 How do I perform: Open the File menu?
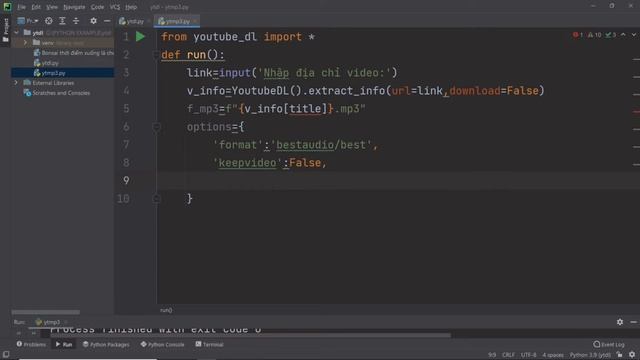[21, 7]
